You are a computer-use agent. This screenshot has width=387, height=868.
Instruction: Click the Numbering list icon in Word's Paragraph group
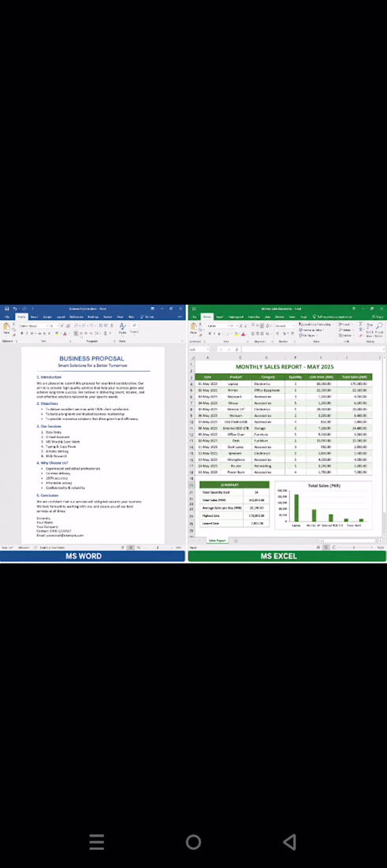[x=84, y=325]
